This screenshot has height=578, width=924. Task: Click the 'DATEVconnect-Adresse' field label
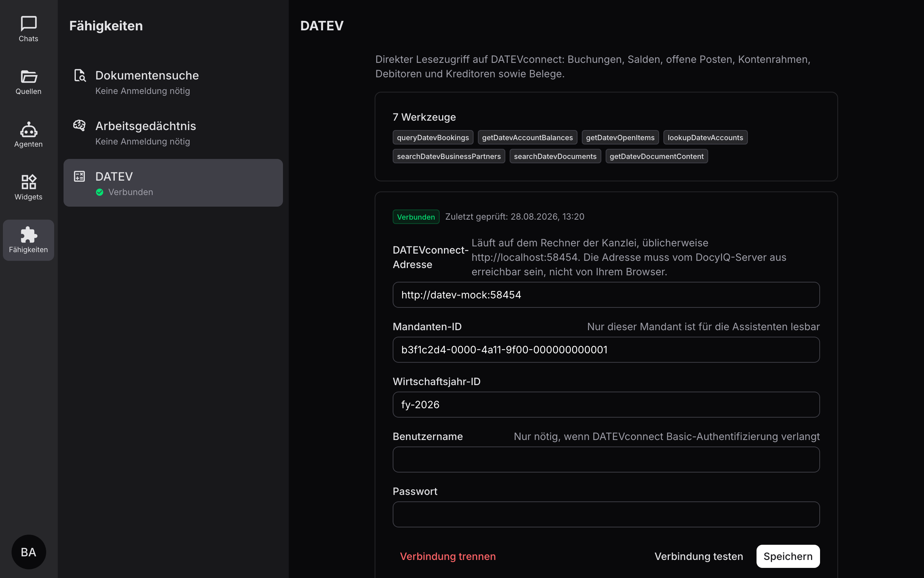(431, 257)
